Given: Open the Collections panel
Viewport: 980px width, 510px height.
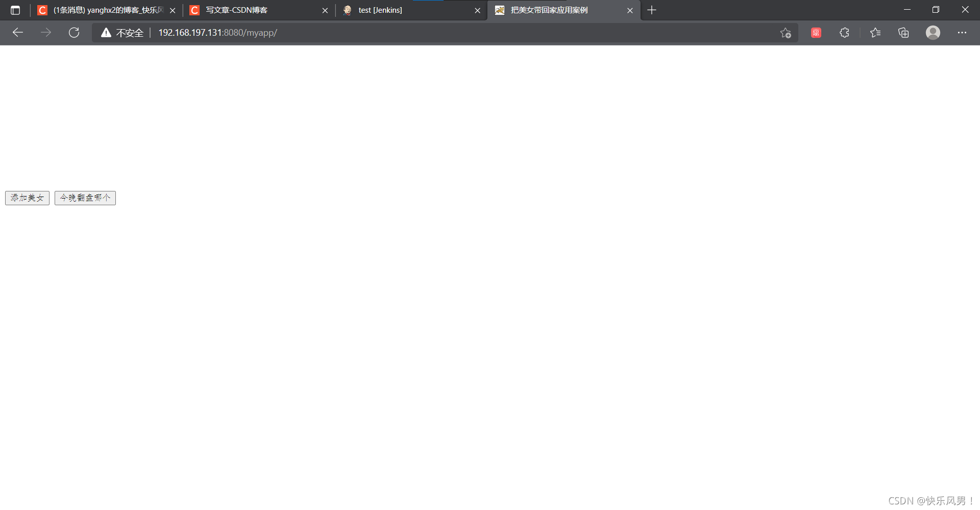Looking at the screenshot, I should [x=903, y=33].
